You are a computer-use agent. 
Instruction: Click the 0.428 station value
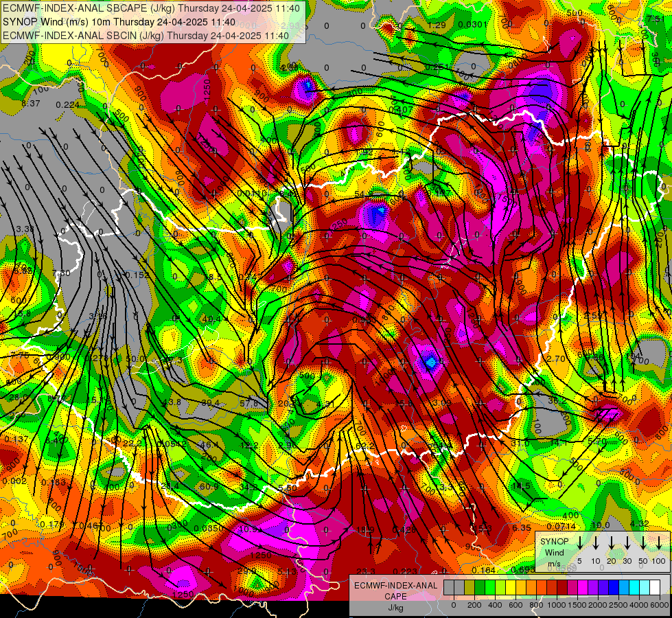point(404,529)
